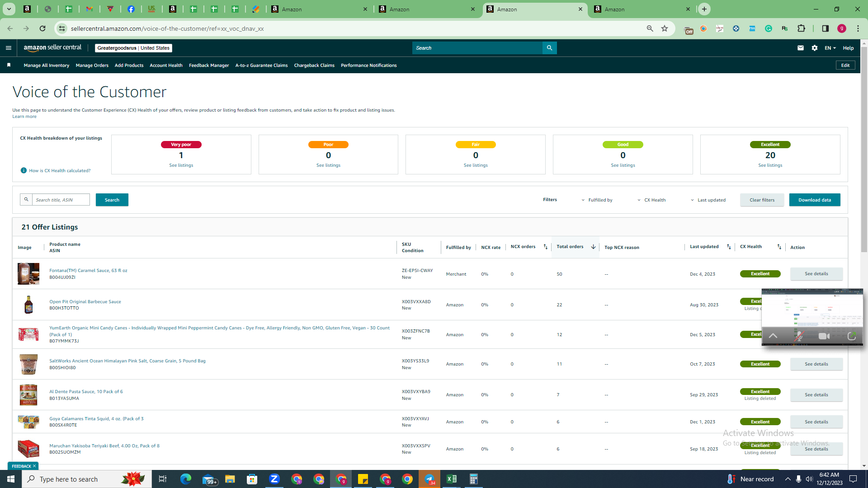
Task: Show hidden system tray icons
Action: (788, 479)
